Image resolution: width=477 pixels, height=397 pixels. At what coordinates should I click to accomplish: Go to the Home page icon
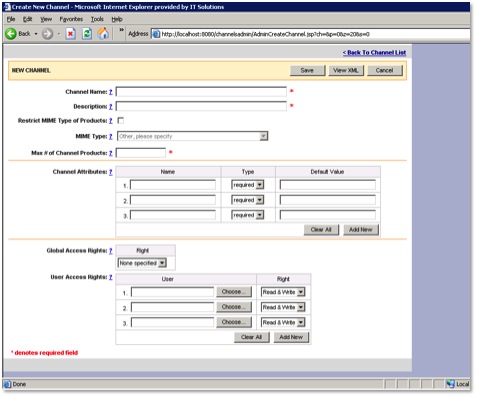pos(103,34)
